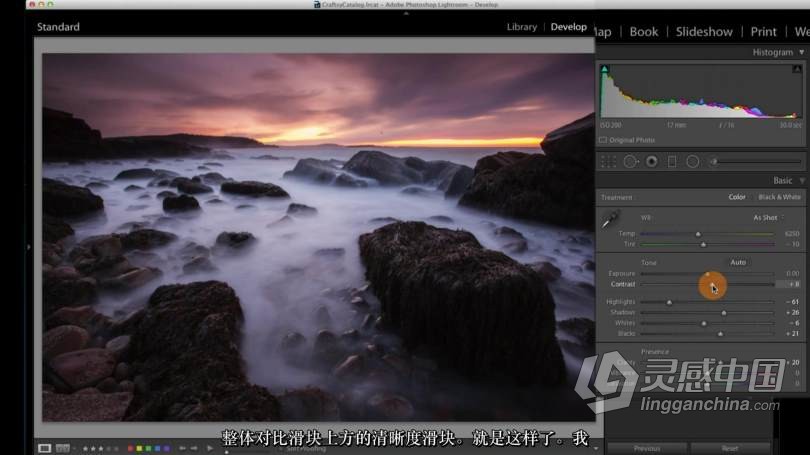This screenshot has width=810, height=455.
Task: Pick the White Balance eyedropper tool
Action: click(x=610, y=219)
